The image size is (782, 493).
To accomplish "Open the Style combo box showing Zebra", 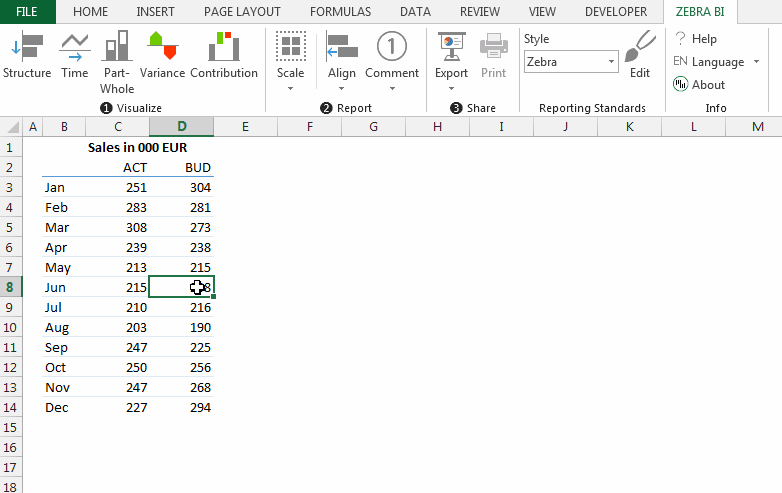I will [571, 62].
